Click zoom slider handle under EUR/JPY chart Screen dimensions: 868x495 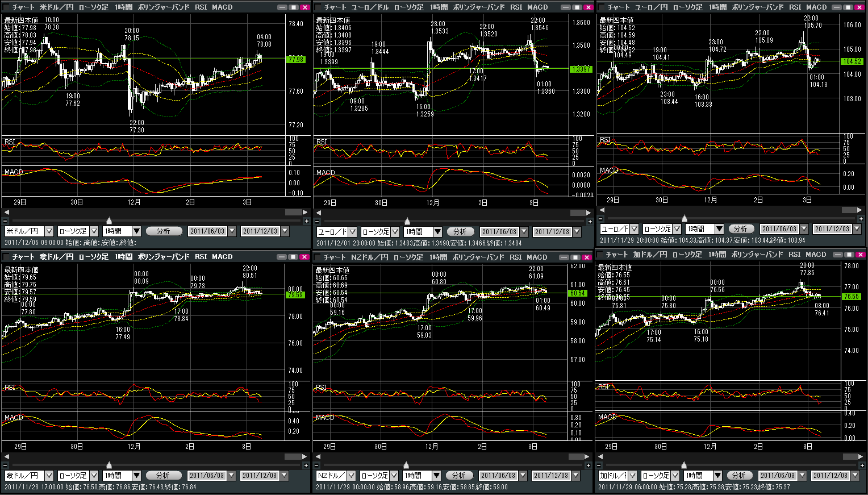pyautogui.click(x=685, y=218)
